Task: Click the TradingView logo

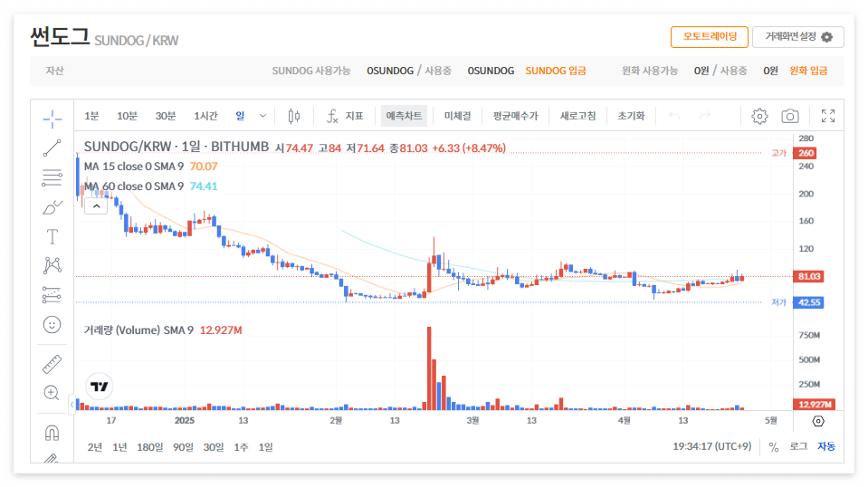Action: click(100, 387)
